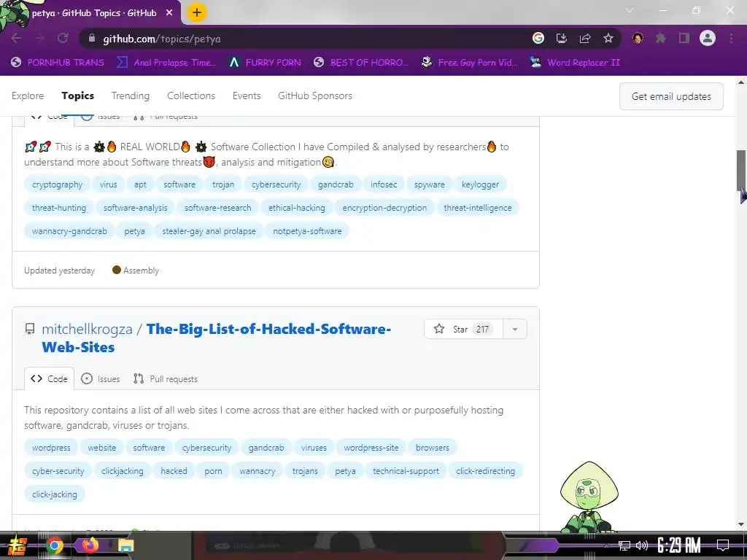Bookmark this page with the star icon
Image resolution: width=747 pixels, height=560 pixels.
point(608,39)
